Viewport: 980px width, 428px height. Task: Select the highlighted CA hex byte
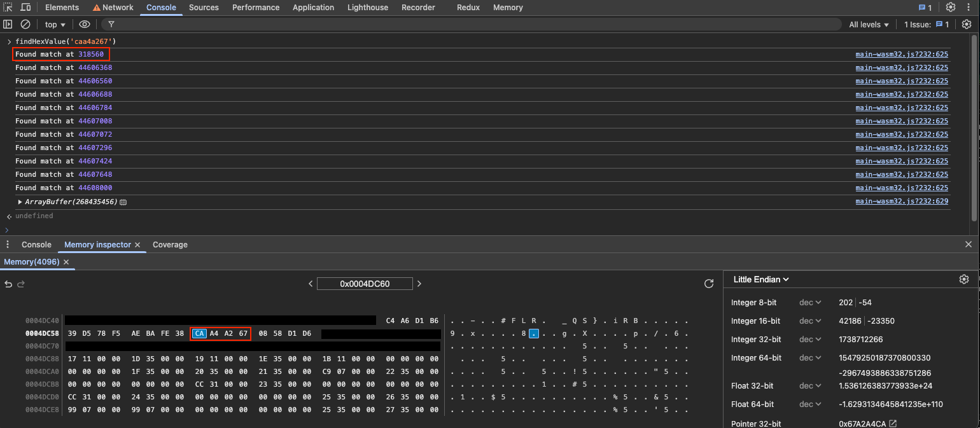point(199,333)
